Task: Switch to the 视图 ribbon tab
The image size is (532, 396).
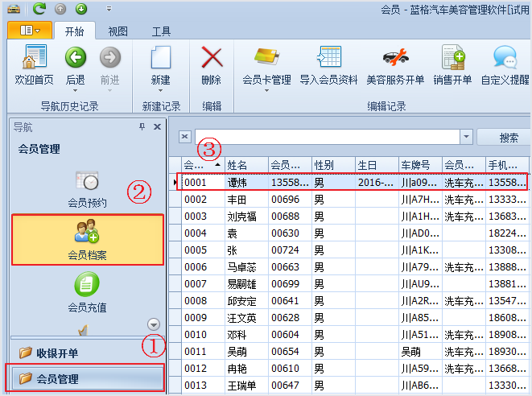Action: click(x=118, y=31)
